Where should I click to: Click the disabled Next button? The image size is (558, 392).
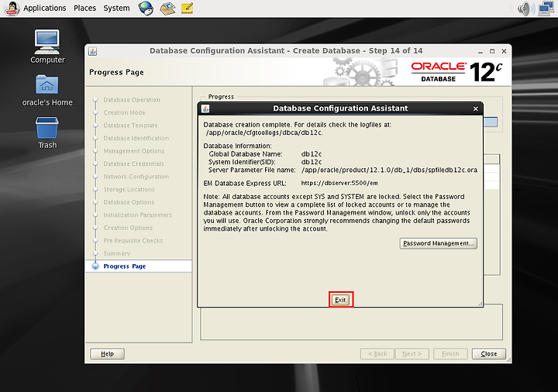(x=412, y=353)
